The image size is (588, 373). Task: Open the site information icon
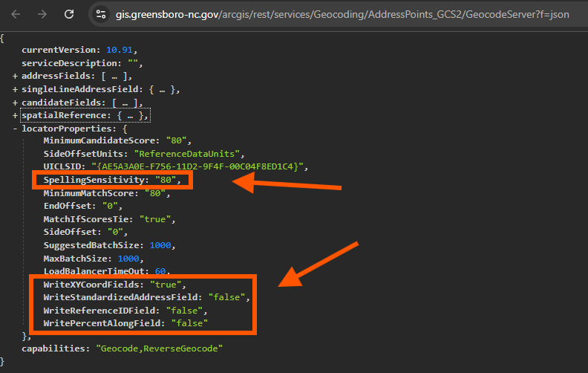point(102,14)
